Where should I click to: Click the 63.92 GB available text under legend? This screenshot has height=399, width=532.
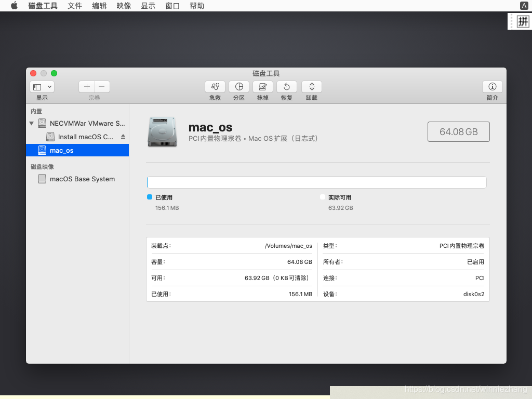click(341, 208)
